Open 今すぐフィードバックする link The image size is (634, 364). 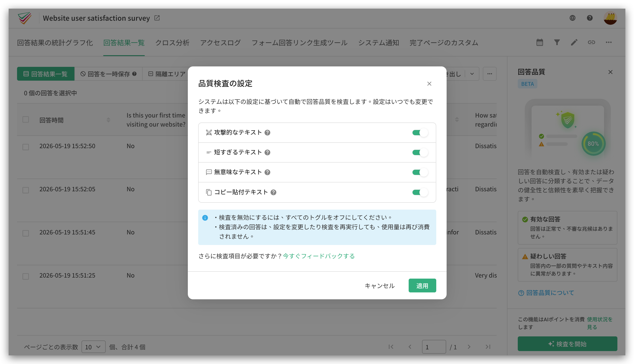(319, 256)
